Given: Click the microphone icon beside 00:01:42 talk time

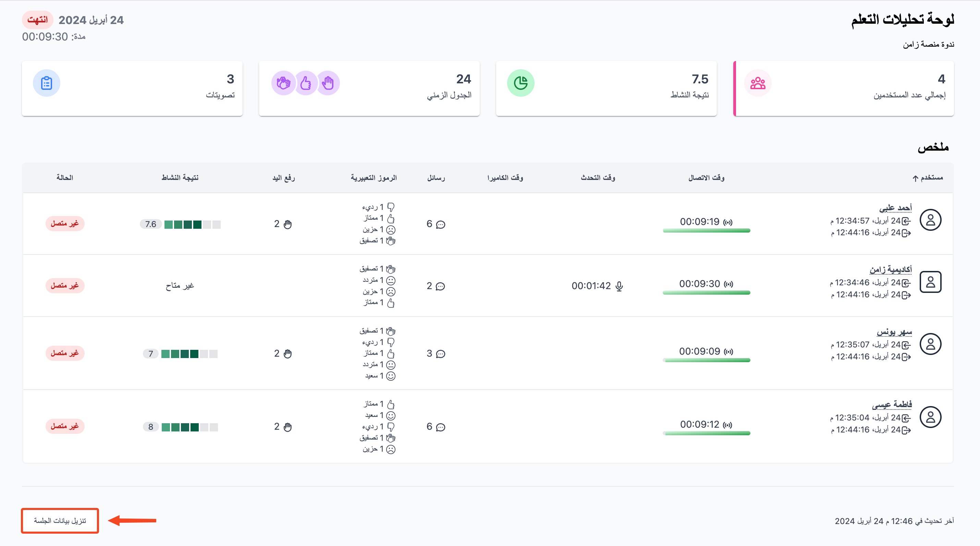Looking at the screenshot, I should pyautogui.click(x=619, y=286).
